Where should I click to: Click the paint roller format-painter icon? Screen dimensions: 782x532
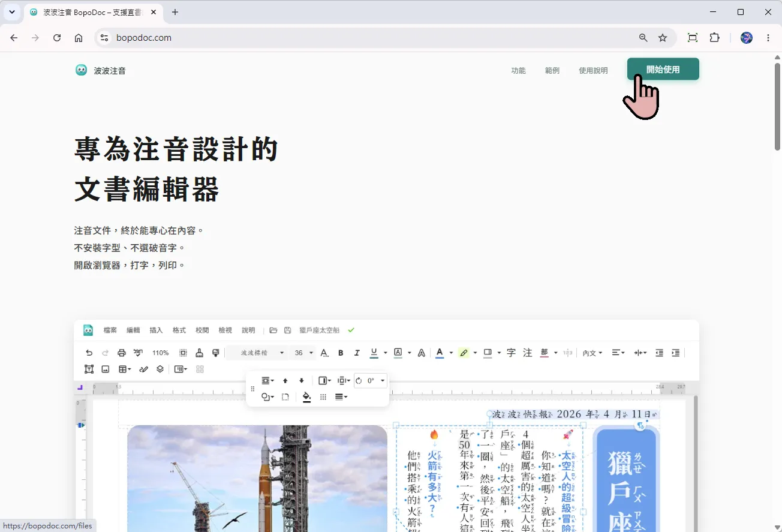click(216, 353)
